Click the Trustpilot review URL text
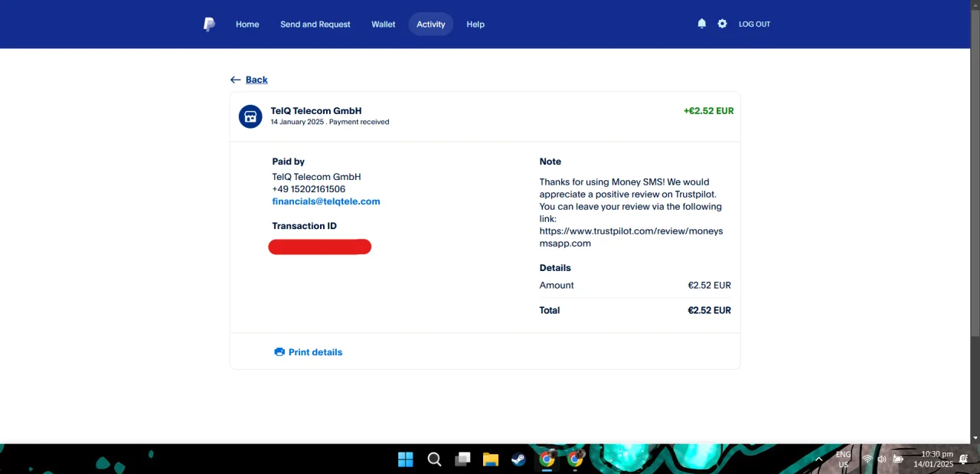 pyautogui.click(x=631, y=237)
